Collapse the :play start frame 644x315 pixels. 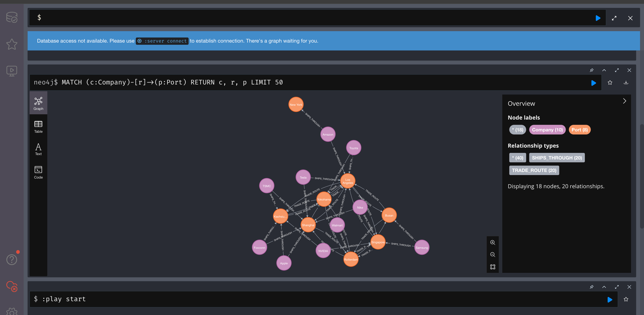point(604,287)
